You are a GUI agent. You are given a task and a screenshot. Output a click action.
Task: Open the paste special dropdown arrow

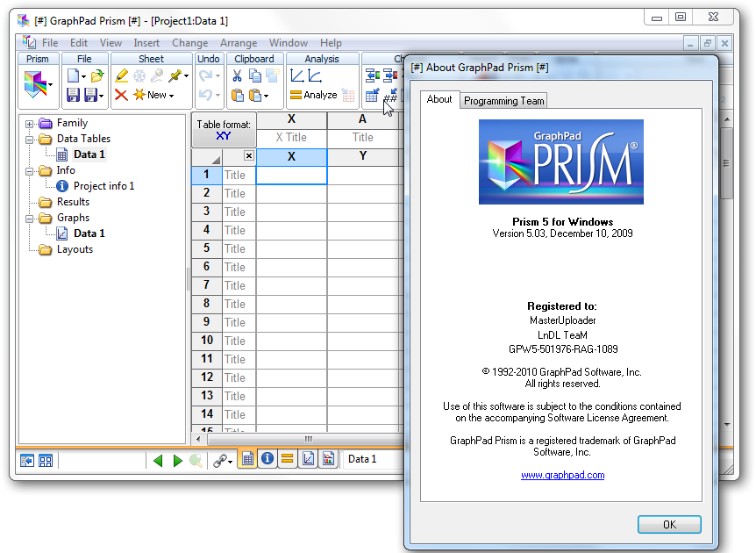[266, 96]
